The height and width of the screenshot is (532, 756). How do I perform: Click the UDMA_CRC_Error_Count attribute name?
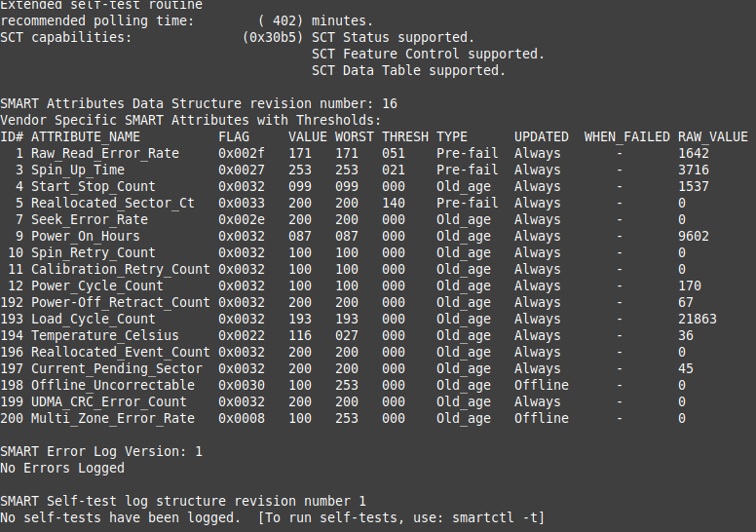pos(109,401)
